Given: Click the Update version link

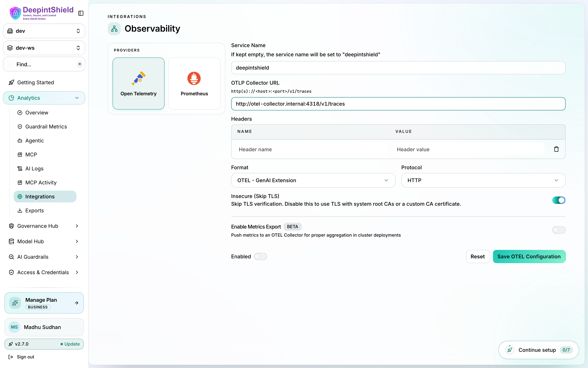Looking at the screenshot, I should tap(70, 344).
